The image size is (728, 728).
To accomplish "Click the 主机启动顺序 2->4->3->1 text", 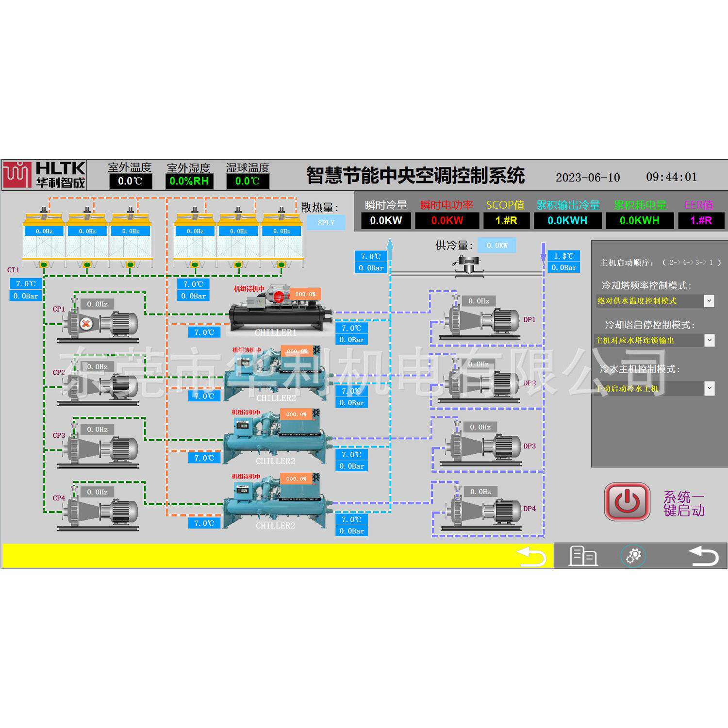I will tap(661, 263).
